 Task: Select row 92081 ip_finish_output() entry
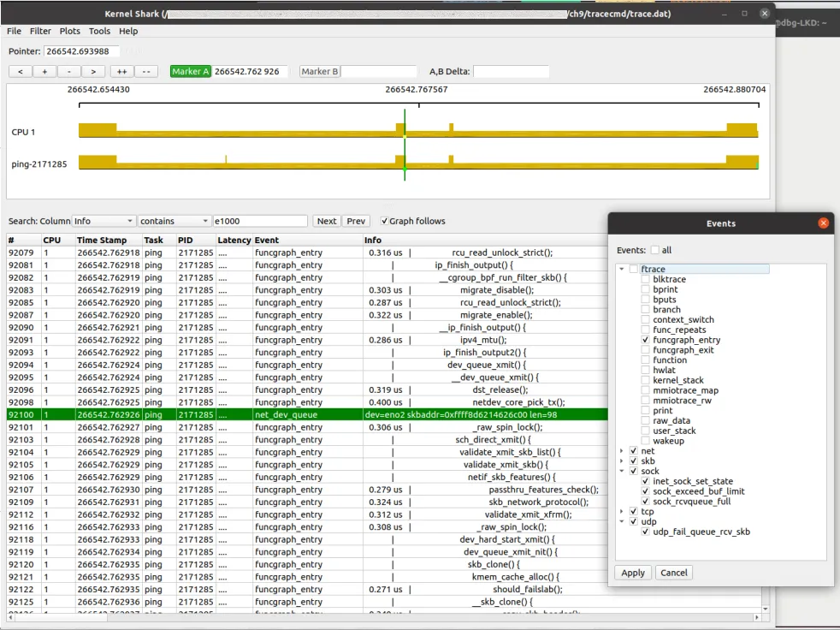pos(307,264)
